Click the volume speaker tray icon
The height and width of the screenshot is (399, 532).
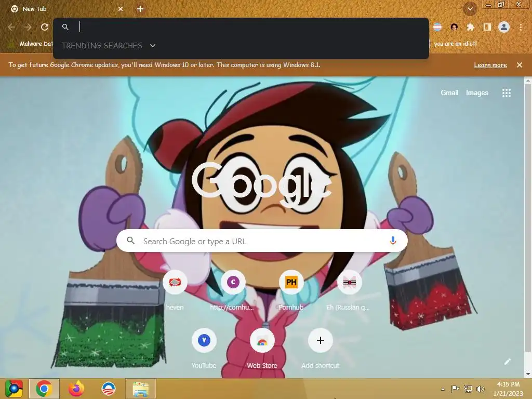(480, 389)
